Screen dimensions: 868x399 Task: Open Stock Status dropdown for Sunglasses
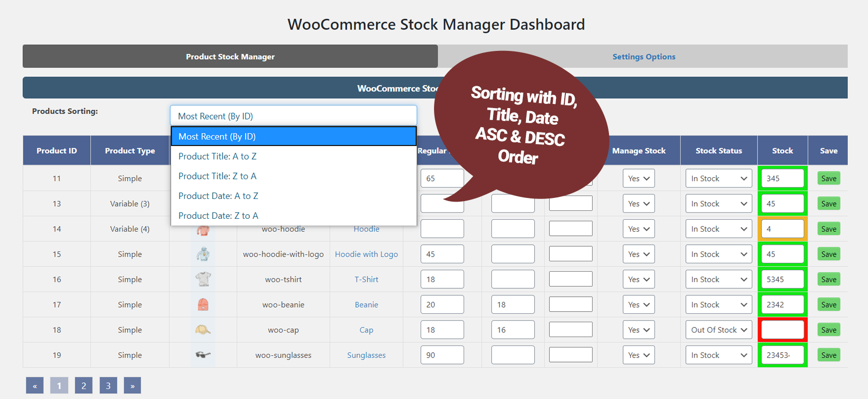pos(718,355)
